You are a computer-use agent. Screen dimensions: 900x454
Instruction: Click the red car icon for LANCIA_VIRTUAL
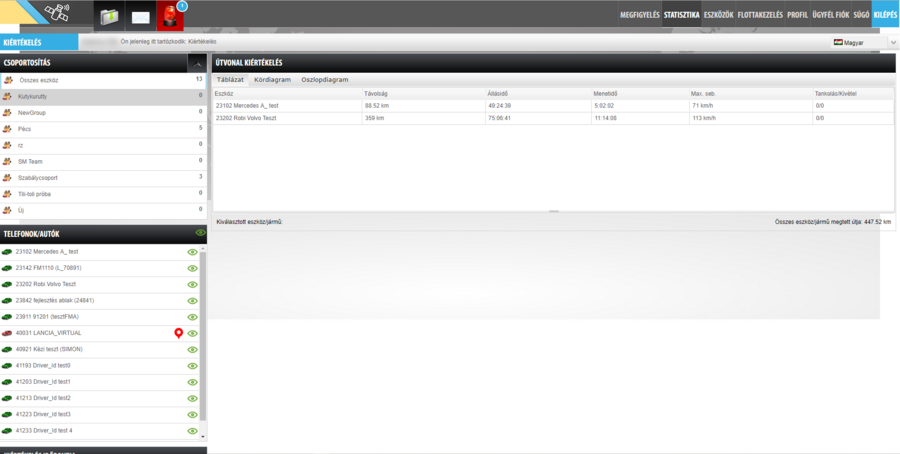[x=8, y=333]
